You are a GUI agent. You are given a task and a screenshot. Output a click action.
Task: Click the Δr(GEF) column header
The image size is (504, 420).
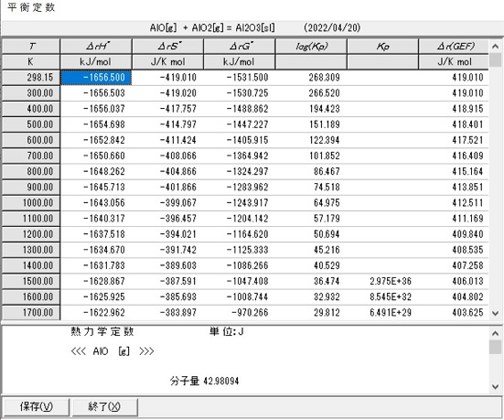coord(454,47)
